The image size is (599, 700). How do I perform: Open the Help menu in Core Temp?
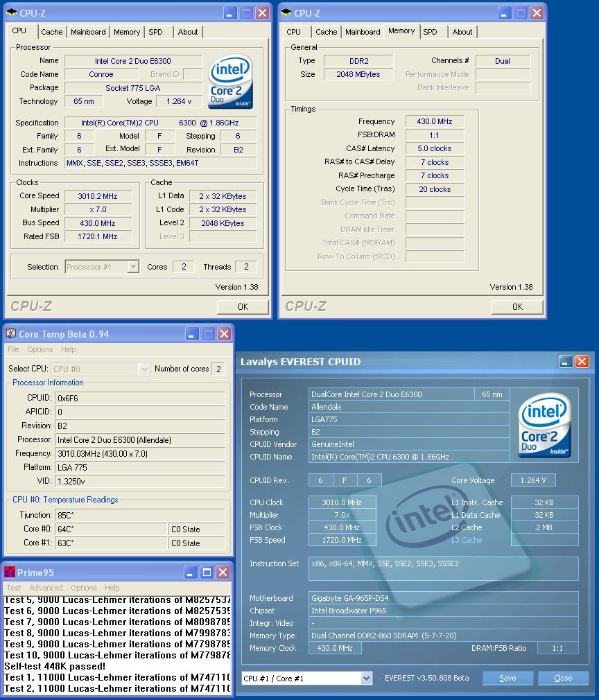pyautogui.click(x=69, y=349)
